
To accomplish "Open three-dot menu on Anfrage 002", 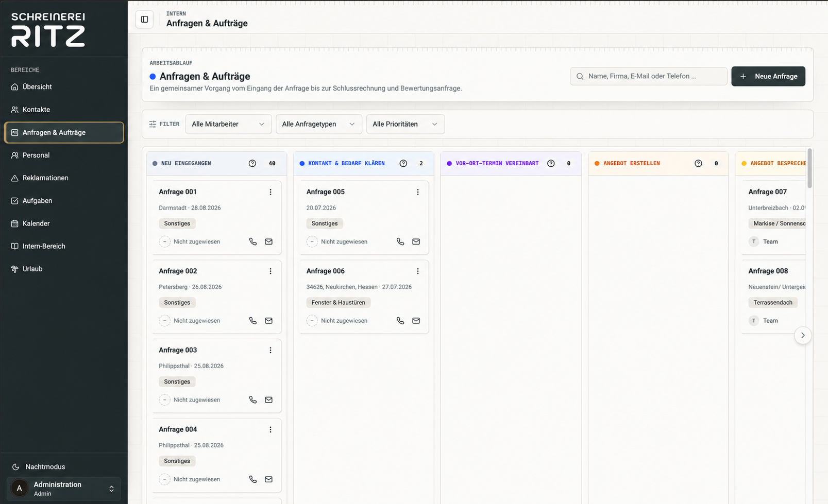I will coord(271,271).
